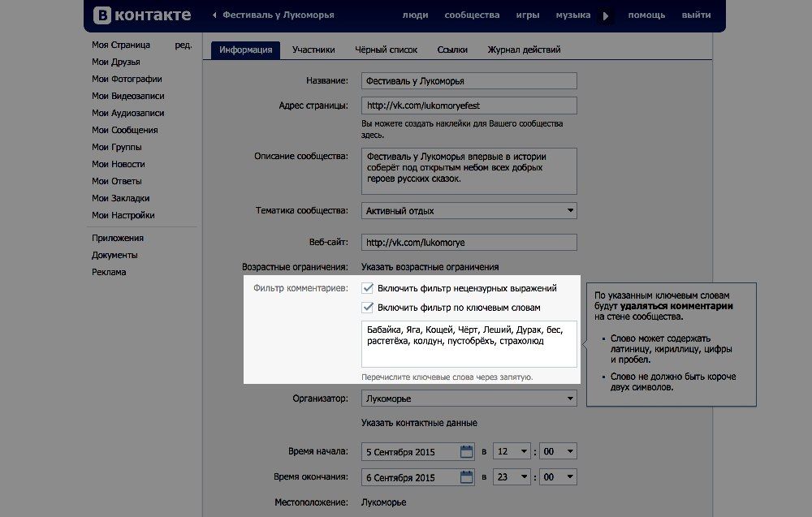Viewport: 812px width, 517px height.
Task: Open the Организатор dropdown list
Action: (469, 399)
